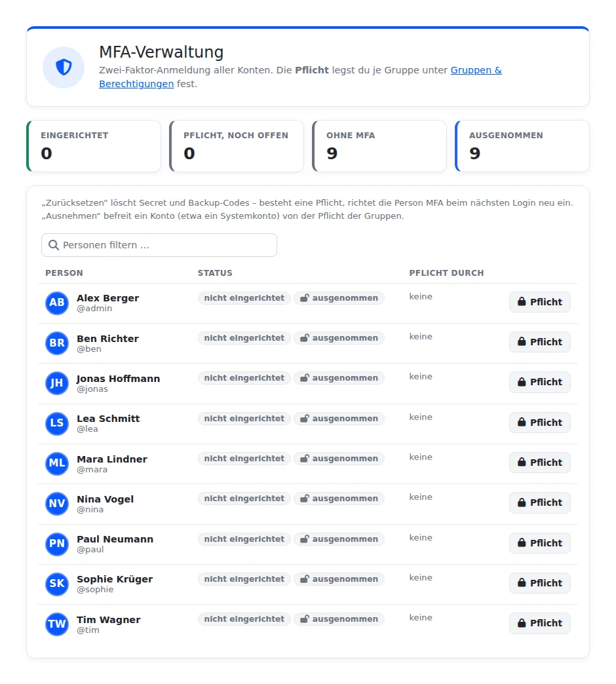The width and height of the screenshot is (616, 684).
Task: Click nicht eingerichtet status for Tim Wagner
Action: click(244, 619)
